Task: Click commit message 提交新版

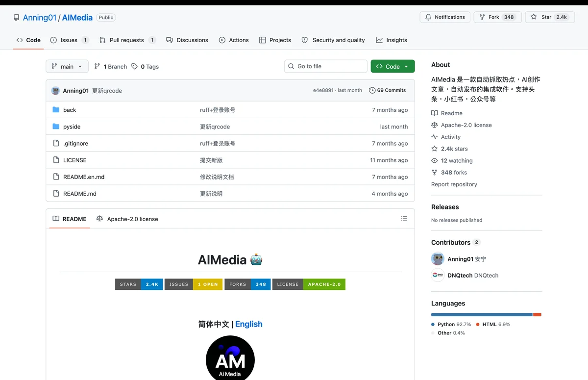Action: tap(211, 160)
